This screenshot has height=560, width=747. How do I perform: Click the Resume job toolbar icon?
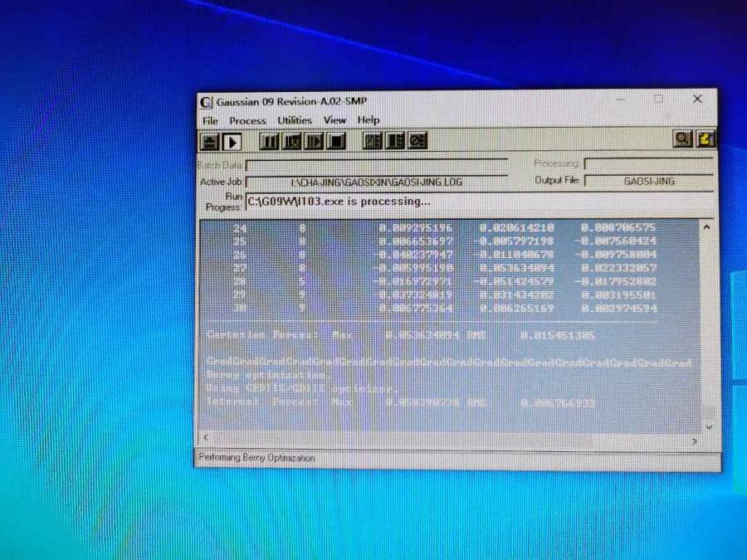(314, 141)
